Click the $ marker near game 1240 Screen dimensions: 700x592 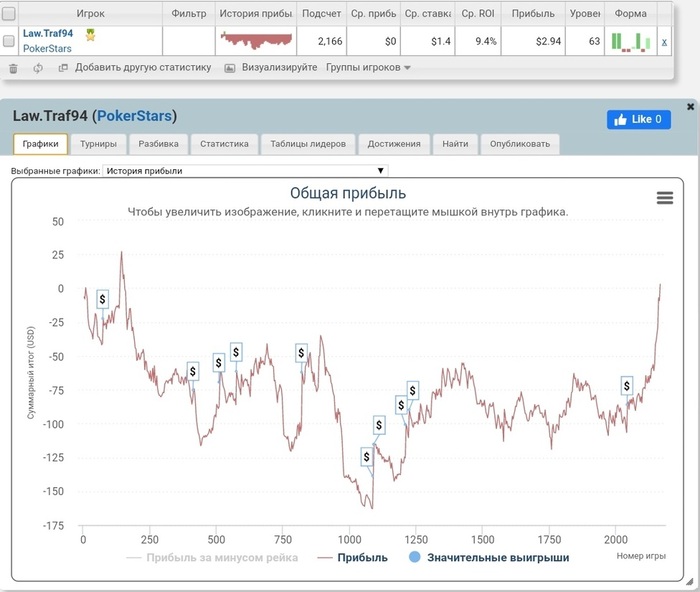tap(412, 391)
